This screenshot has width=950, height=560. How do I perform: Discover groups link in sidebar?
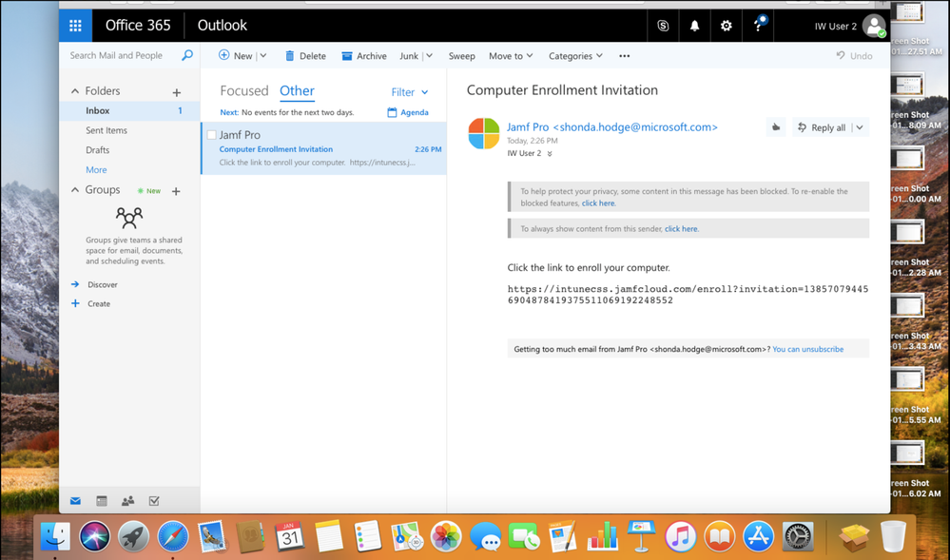click(103, 284)
